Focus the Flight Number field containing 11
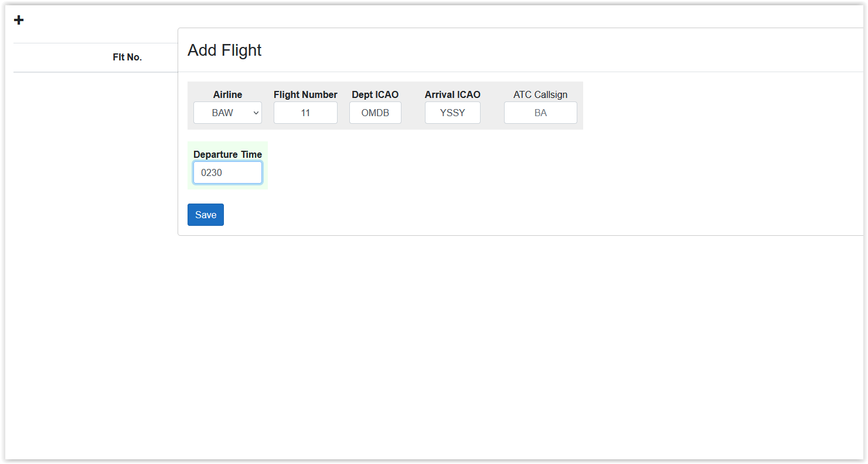This screenshot has height=464, width=868. [x=305, y=113]
